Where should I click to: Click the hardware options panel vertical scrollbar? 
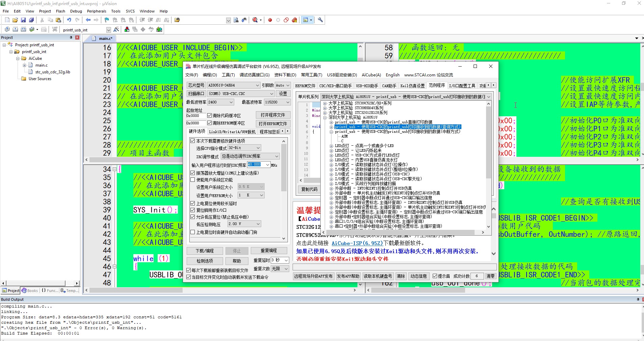point(284,189)
